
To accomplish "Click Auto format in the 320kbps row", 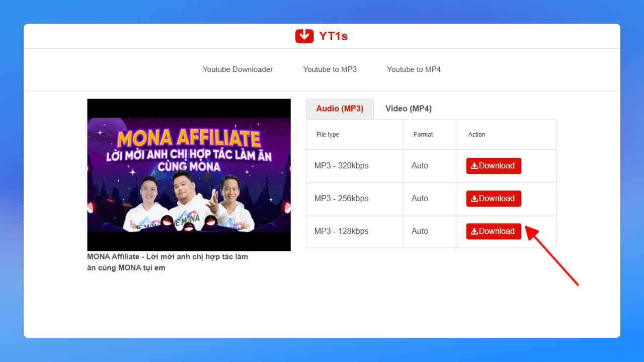I will click(x=420, y=166).
